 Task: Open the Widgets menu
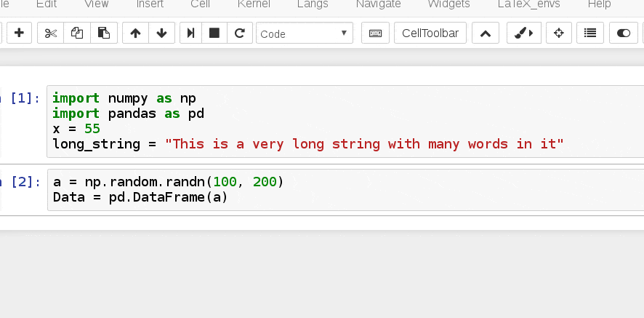(x=449, y=4)
